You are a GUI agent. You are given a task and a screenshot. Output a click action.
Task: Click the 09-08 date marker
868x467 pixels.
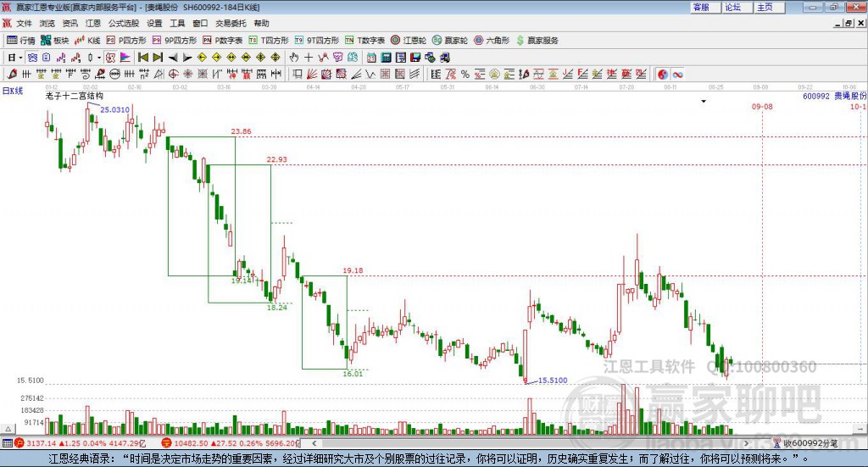tap(762, 106)
